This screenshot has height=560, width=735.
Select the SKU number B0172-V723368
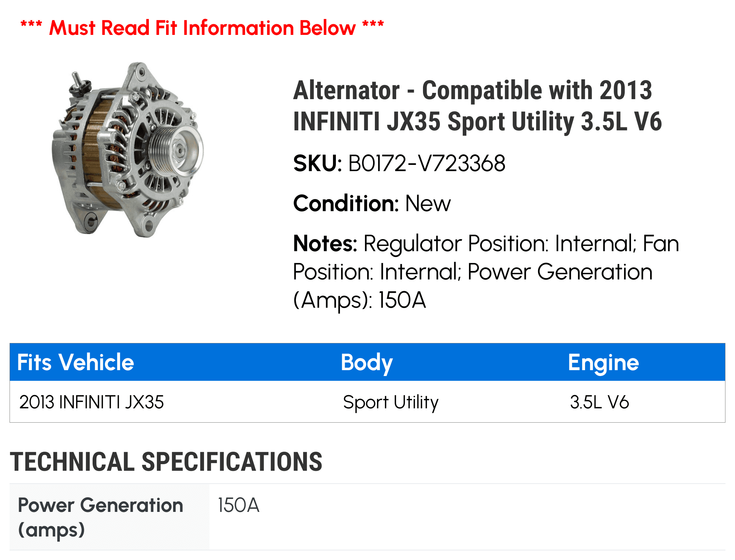click(x=426, y=163)
